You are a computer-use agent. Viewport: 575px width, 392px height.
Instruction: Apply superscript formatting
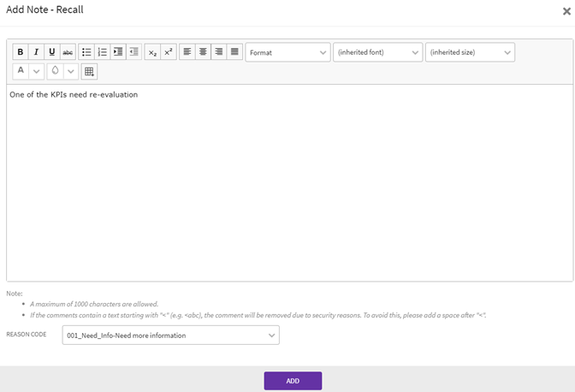[169, 52]
